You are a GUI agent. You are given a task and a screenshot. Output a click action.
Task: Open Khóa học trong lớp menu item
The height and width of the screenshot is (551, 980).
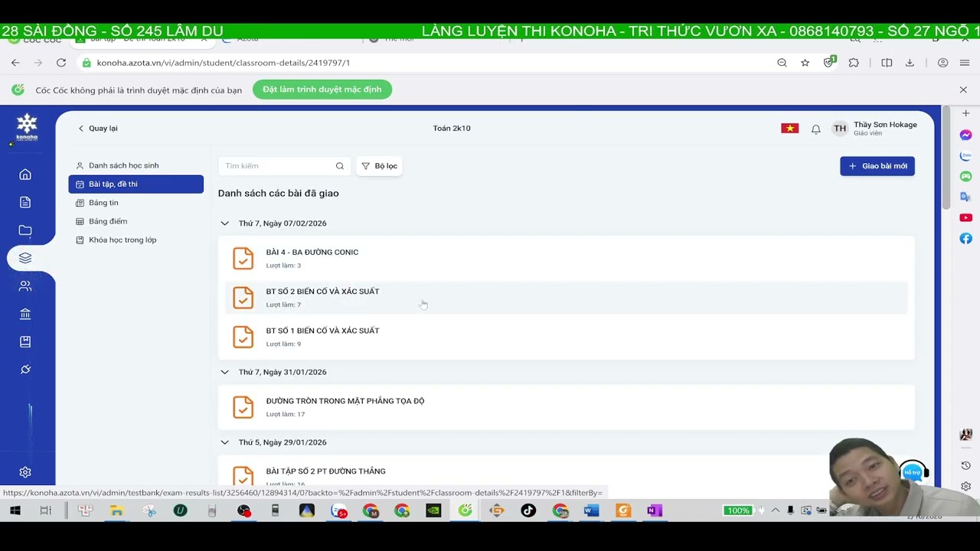tap(136, 240)
